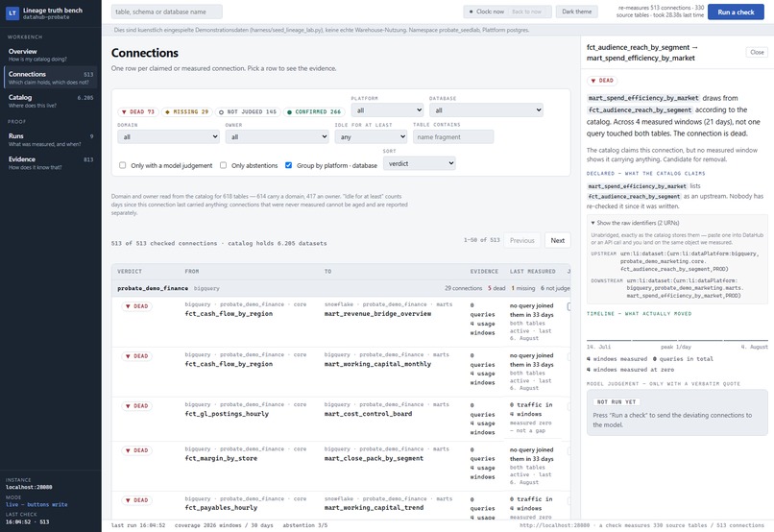This screenshot has width=774, height=532.
Task: Select the mart_revenue_bridge_overview table name
Action: click(377, 314)
